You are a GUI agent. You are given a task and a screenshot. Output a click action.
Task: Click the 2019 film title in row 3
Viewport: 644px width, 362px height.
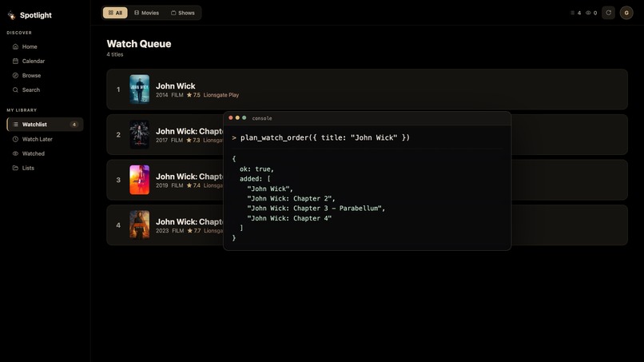pos(189,177)
